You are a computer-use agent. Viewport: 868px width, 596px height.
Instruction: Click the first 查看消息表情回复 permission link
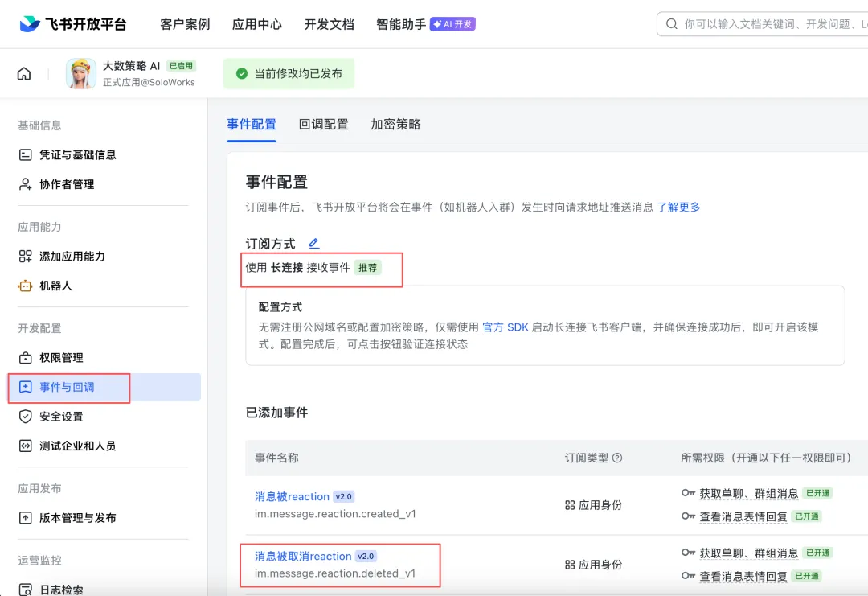coord(743,516)
